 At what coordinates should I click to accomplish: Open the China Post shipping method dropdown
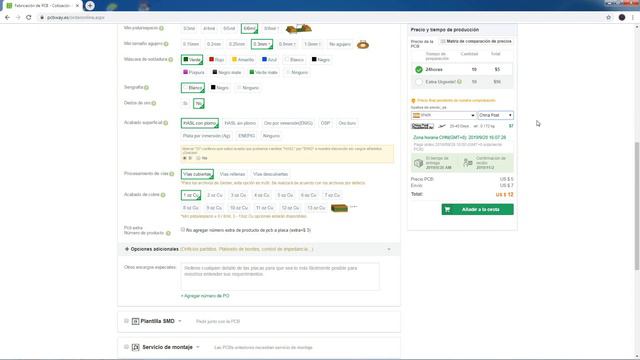pos(496,116)
